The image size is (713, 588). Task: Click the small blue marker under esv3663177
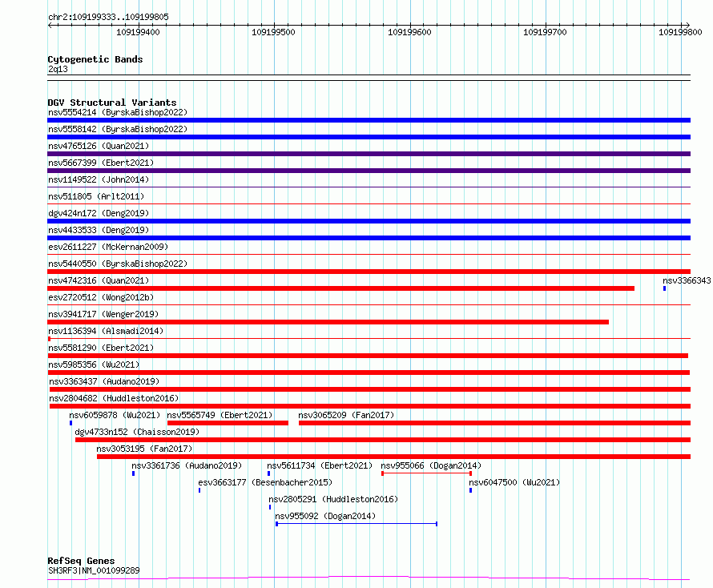[199, 491]
